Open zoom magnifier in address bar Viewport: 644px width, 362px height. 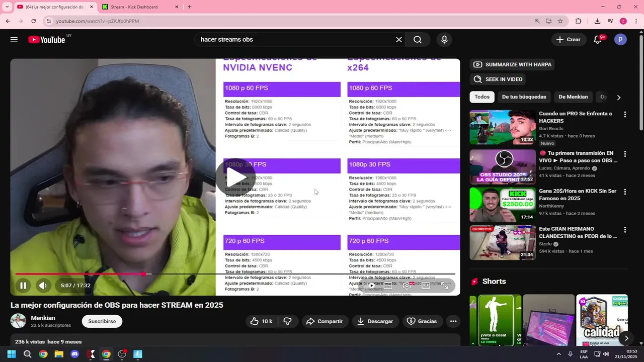[x=537, y=21]
